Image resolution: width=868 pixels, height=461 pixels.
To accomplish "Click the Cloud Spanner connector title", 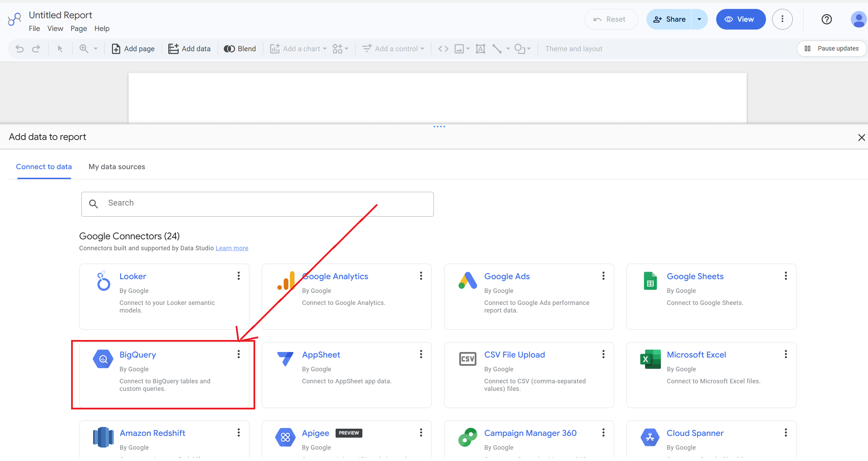I will (x=695, y=433).
